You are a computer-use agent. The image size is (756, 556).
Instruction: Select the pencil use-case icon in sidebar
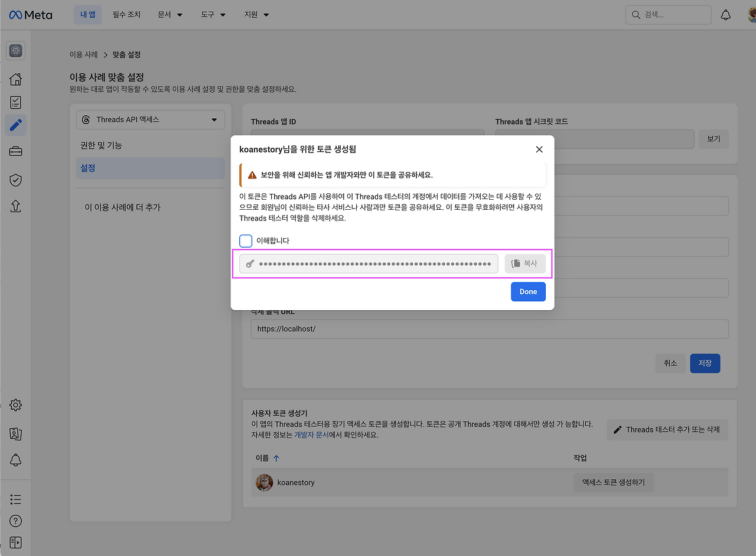pyautogui.click(x=16, y=125)
